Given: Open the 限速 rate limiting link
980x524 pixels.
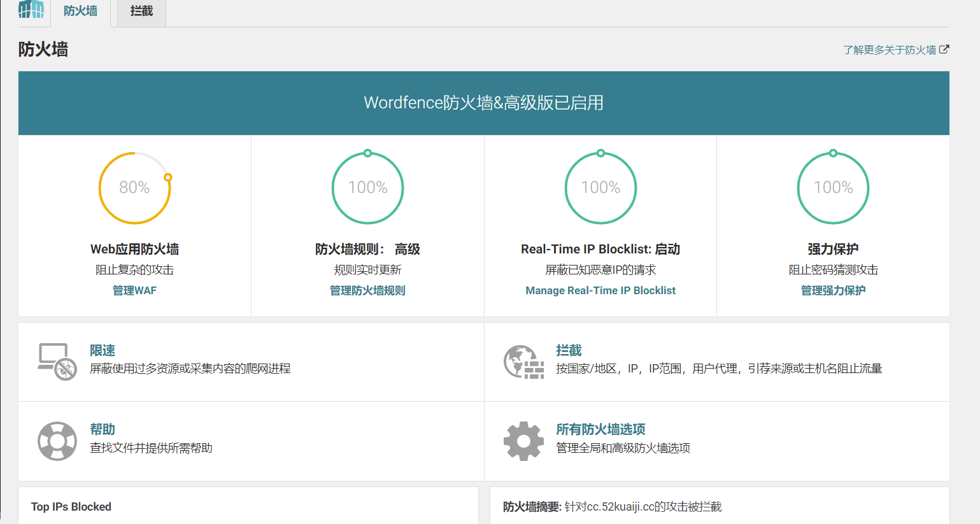Looking at the screenshot, I should [103, 350].
